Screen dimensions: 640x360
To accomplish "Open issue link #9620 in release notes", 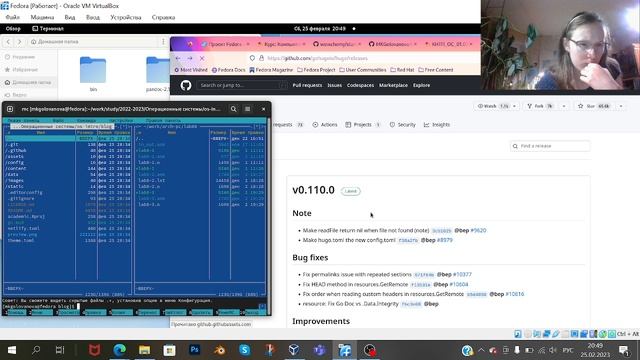I will pos(478,231).
